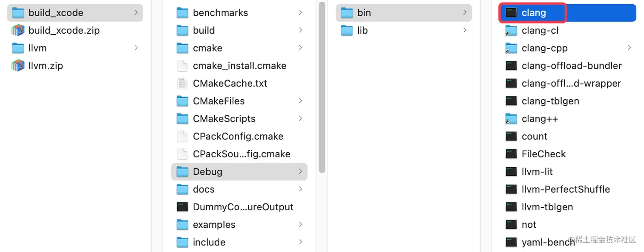Expand the clang-cpp chevron arrow
Image resolution: width=644 pixels, height=252 pixels.
(x=629, y=48)
